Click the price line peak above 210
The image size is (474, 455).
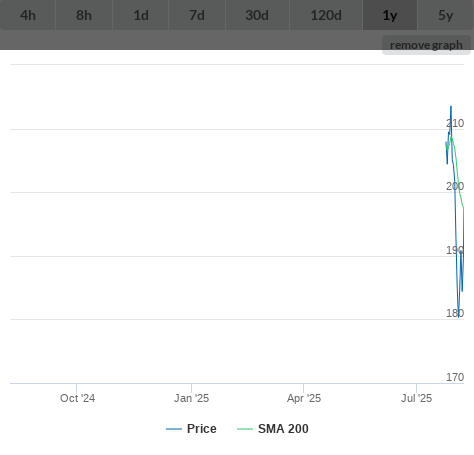pyautogui.click(x=451, y=107)
